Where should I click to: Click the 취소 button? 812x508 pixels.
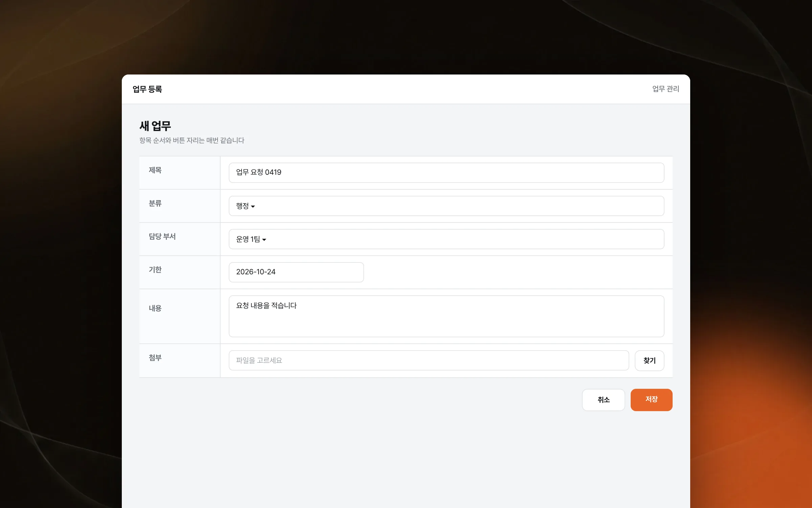[x=603, y=400]
